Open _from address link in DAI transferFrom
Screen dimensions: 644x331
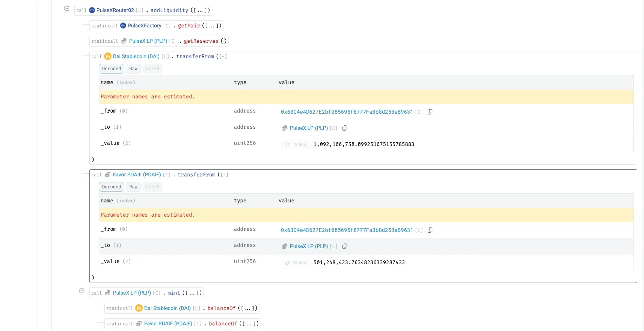click(347, 112)
